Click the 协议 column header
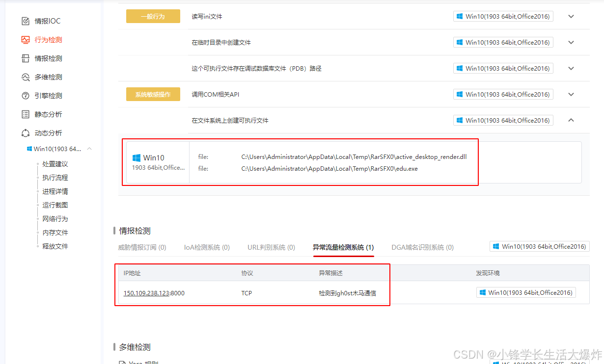Viewport: 604px width, 364px height. [x=247, y=273]
